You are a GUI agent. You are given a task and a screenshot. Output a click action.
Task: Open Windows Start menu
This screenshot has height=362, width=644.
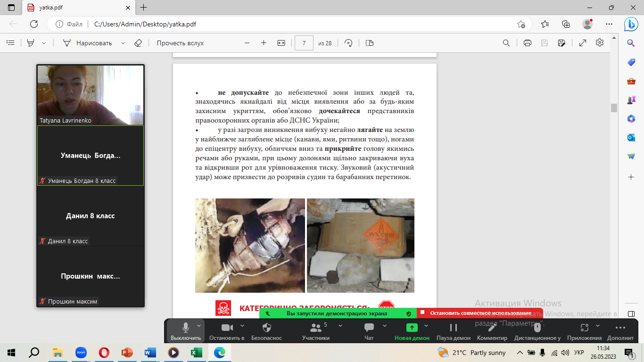[11, 352]
